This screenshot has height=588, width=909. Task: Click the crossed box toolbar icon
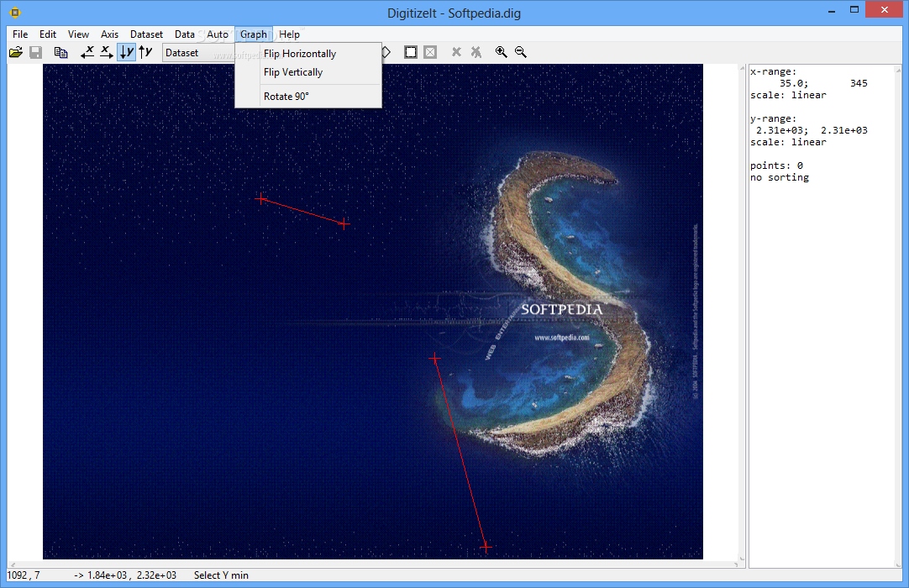coord(430,52)
